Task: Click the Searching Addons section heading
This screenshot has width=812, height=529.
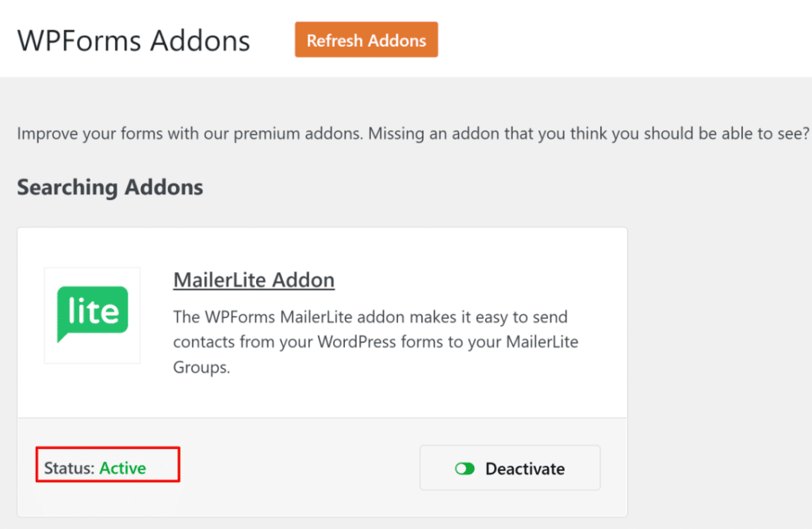Action: tap(110, 187)
